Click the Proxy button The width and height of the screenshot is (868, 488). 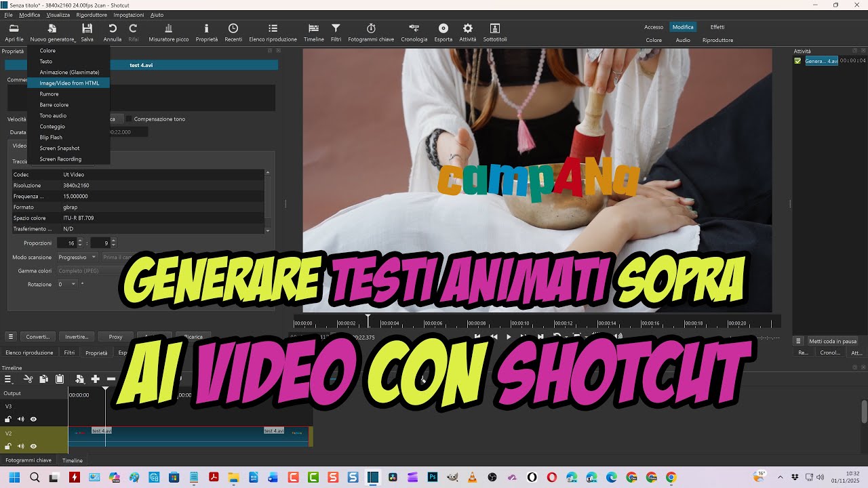[x=115, y=337]
